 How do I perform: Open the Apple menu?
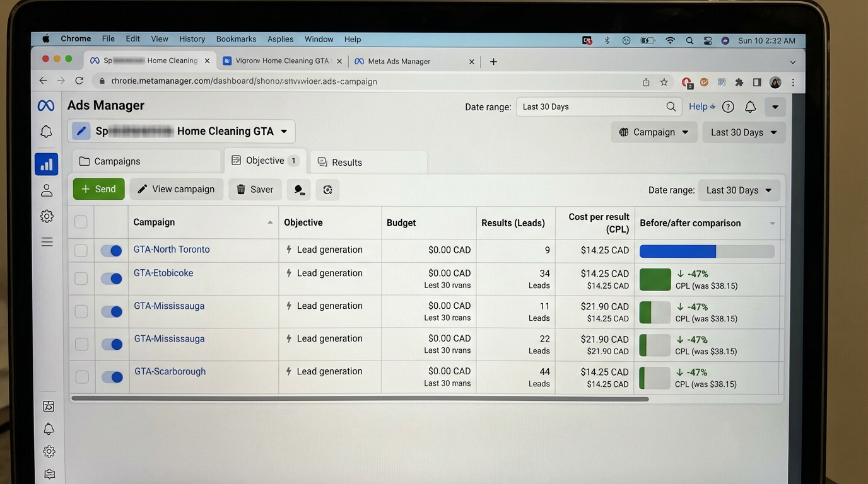tap(46, 38)
